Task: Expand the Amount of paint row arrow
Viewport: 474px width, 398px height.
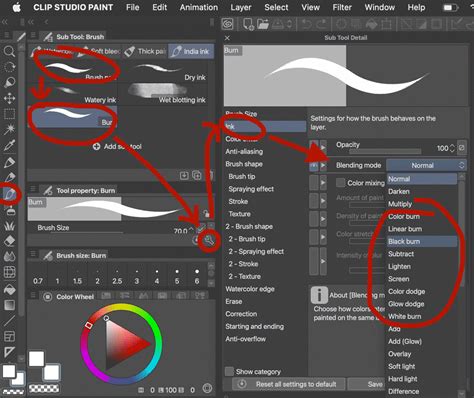Action: [323, 200]
